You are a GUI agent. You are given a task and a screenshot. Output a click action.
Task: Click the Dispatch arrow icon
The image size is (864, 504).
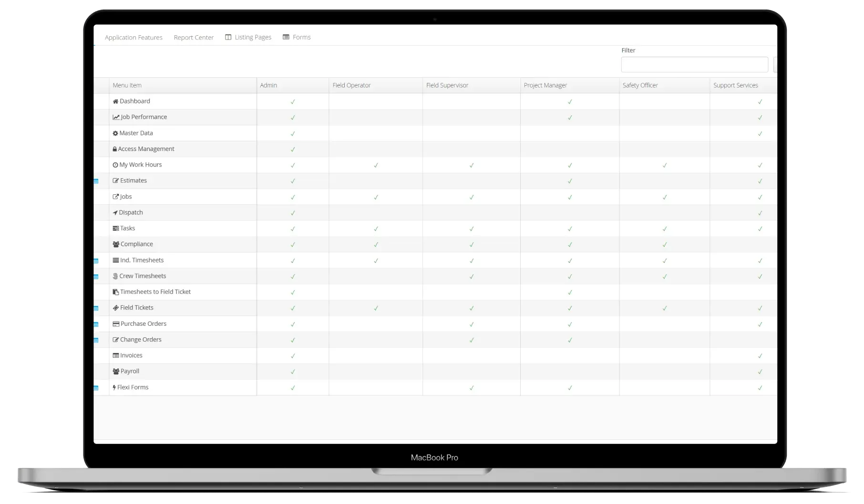[x=115, y=212]
